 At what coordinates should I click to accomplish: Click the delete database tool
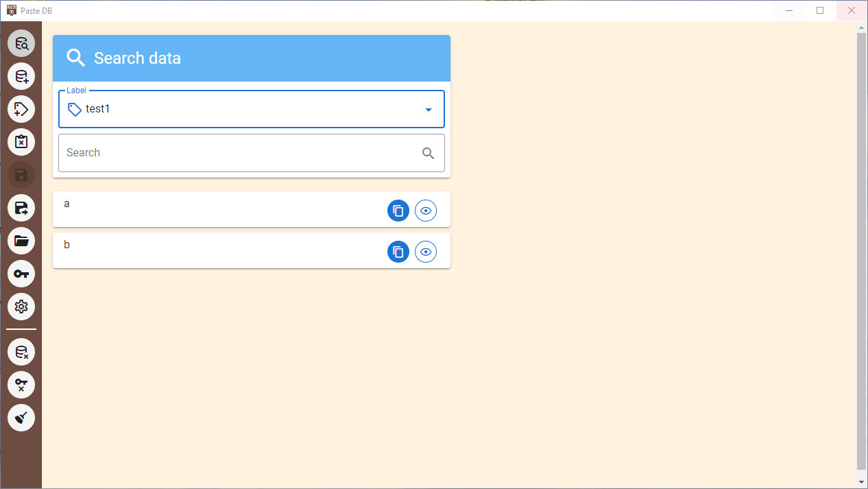[x=21, y=352]
